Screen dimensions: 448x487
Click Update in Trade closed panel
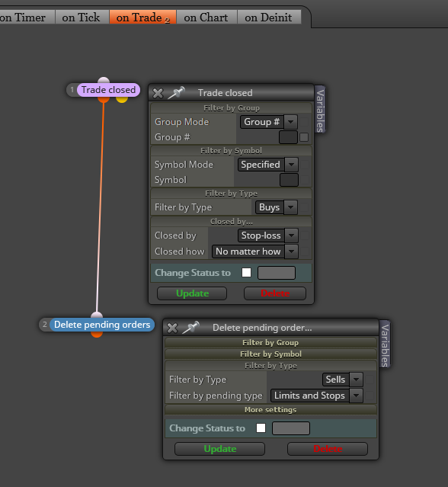(192, 293)
